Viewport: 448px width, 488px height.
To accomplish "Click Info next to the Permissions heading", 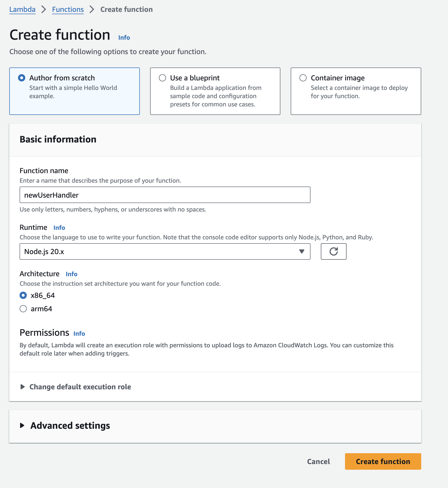I will coord(79,333).
